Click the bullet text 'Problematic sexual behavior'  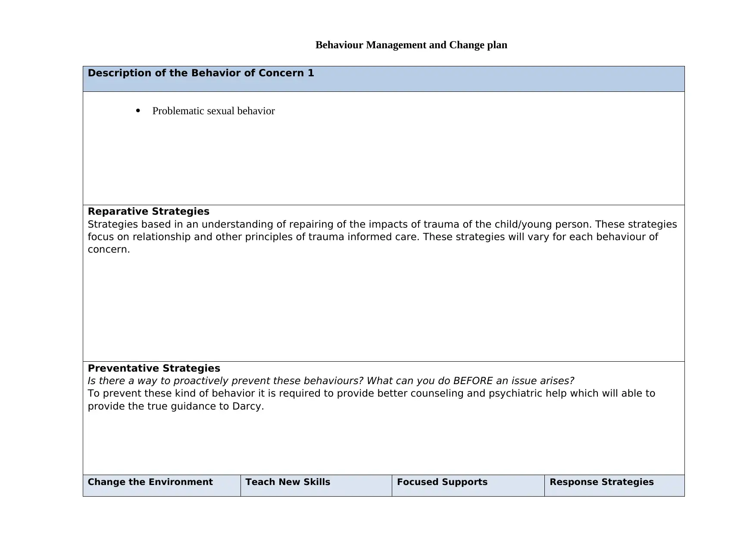tap(213, 111)
